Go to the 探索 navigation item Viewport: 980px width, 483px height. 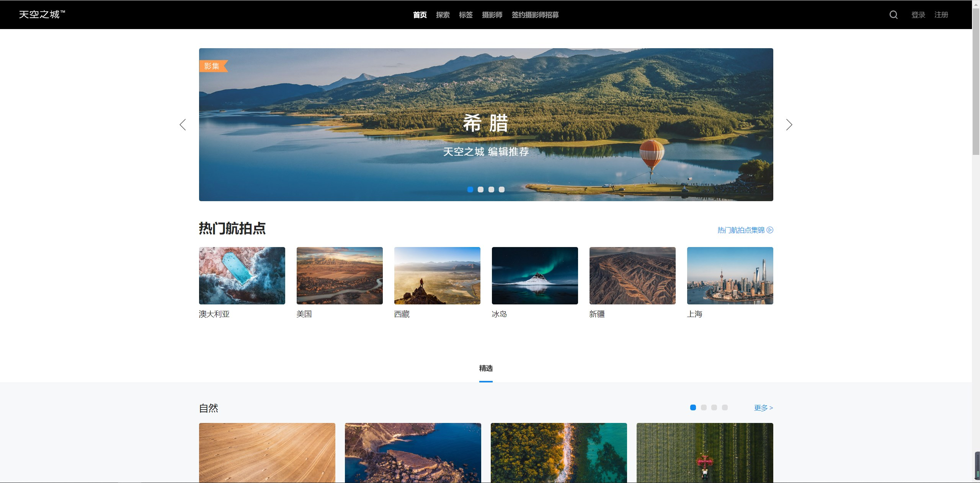[x=443, y=15]
